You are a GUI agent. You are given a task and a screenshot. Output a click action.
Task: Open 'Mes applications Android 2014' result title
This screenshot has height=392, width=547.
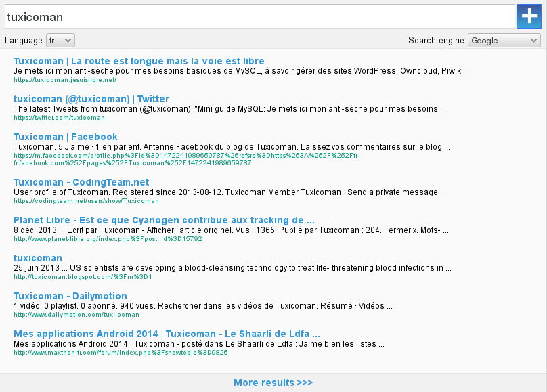click(167, 334)
